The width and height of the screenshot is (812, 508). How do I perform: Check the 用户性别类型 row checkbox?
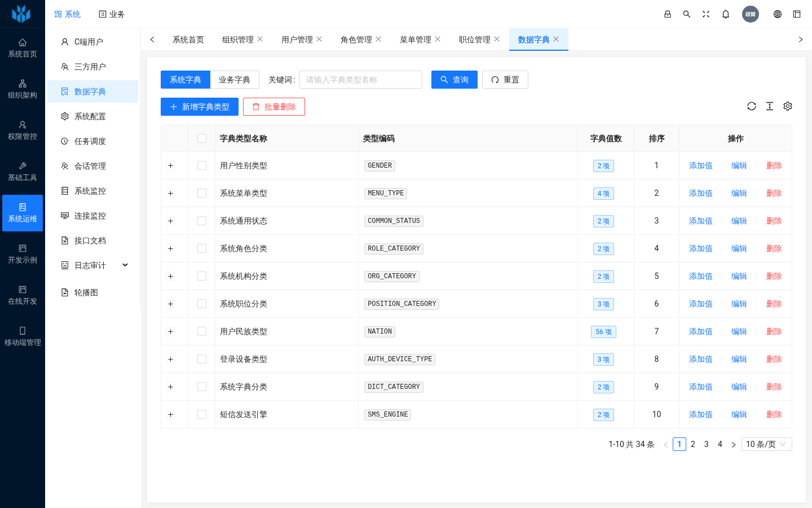202,165
